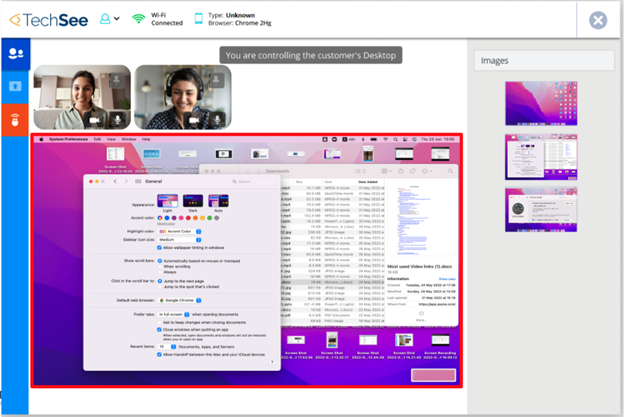Click the Wi-Fi icon in macOS menu bar
The image size is (624, 417).
tap(385, 139)
